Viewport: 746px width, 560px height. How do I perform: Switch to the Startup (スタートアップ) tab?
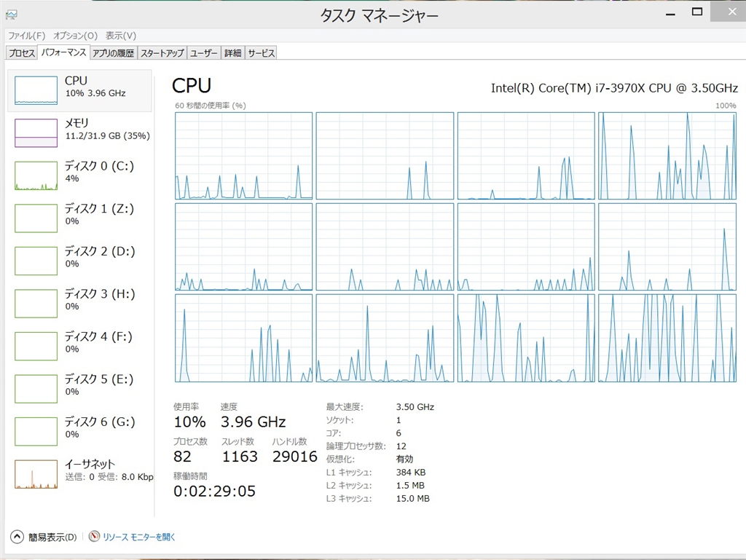pos(162,53)
